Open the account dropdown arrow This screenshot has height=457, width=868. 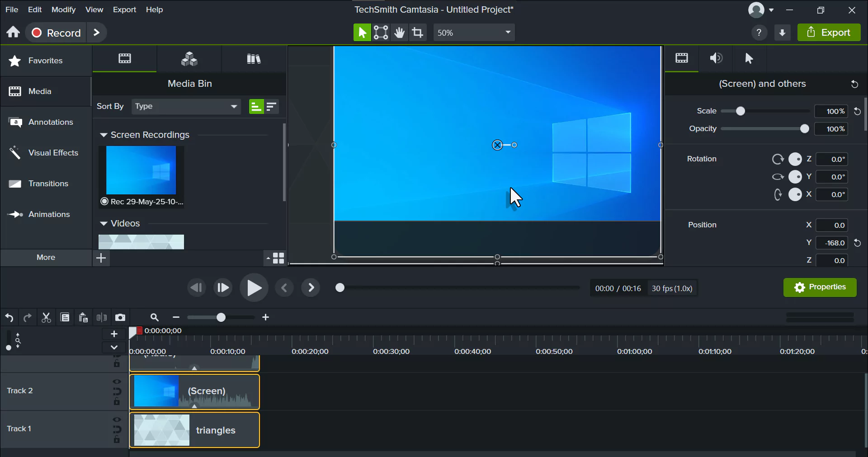click(x=771, y=10)
